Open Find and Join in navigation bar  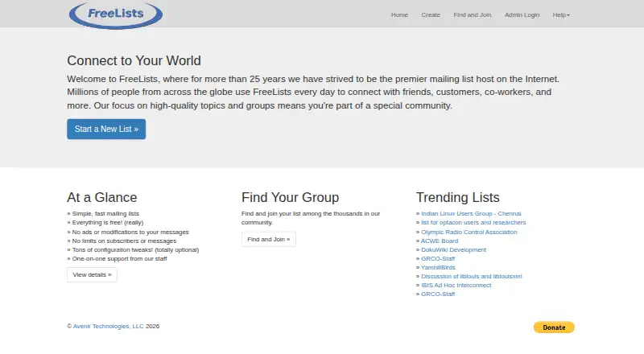[473, 14]
